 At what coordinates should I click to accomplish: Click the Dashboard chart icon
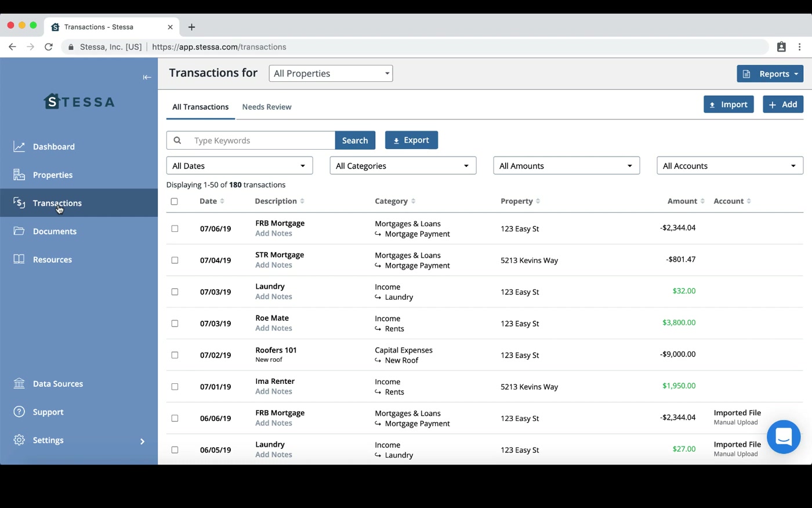point(19,147)
